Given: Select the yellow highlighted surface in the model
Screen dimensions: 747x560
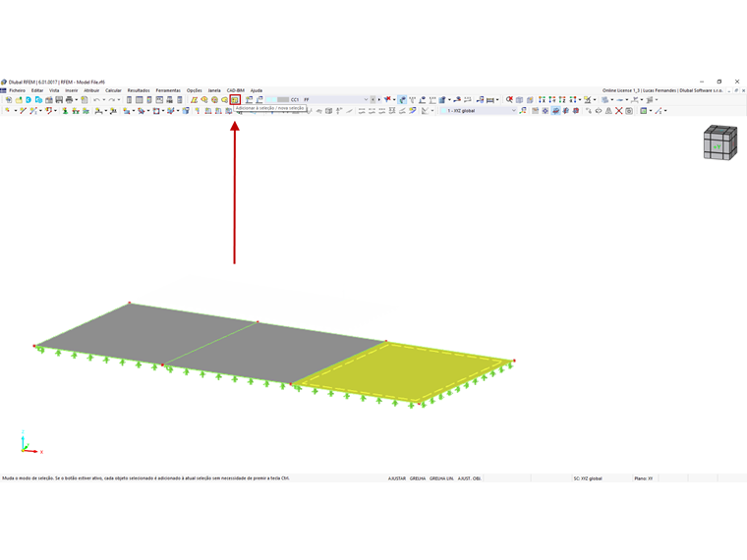Looking at the screenshot, I should [403, 371].
